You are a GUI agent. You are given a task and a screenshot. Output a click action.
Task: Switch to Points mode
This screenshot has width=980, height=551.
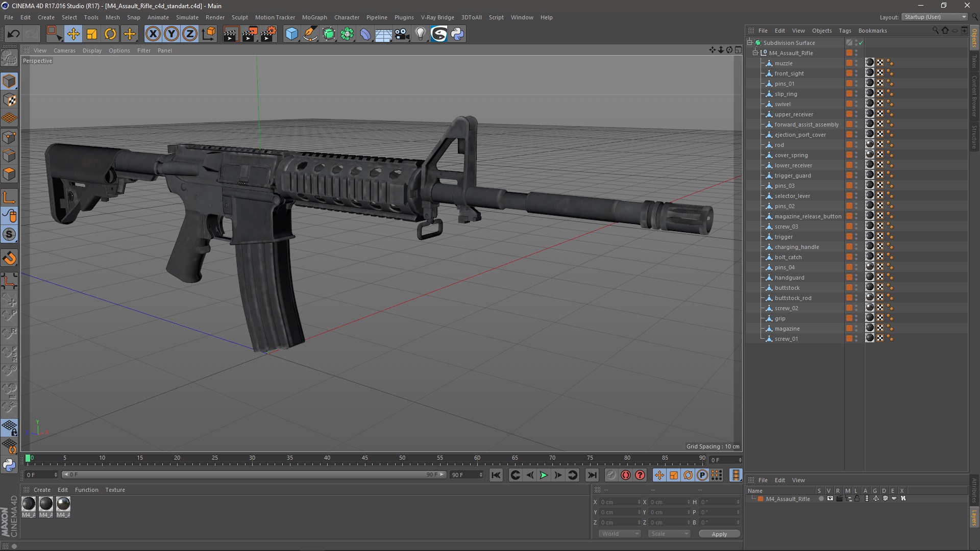(9, 137)
